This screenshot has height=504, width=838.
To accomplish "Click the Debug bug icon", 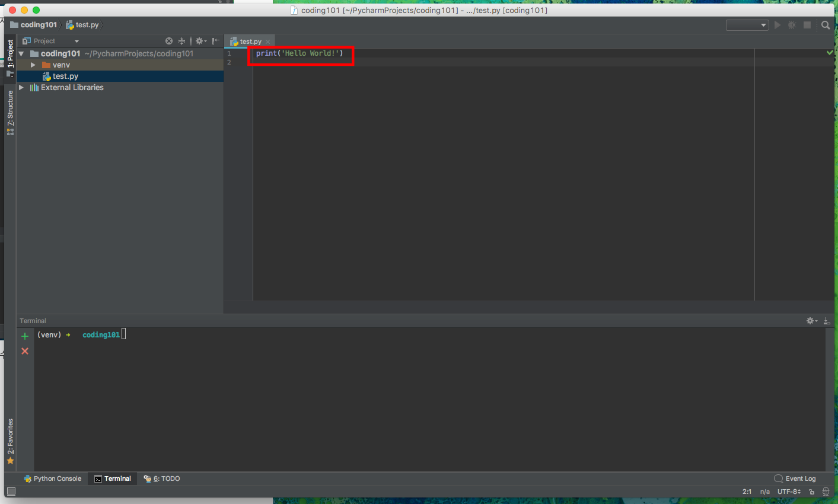I will pos(792,25).
